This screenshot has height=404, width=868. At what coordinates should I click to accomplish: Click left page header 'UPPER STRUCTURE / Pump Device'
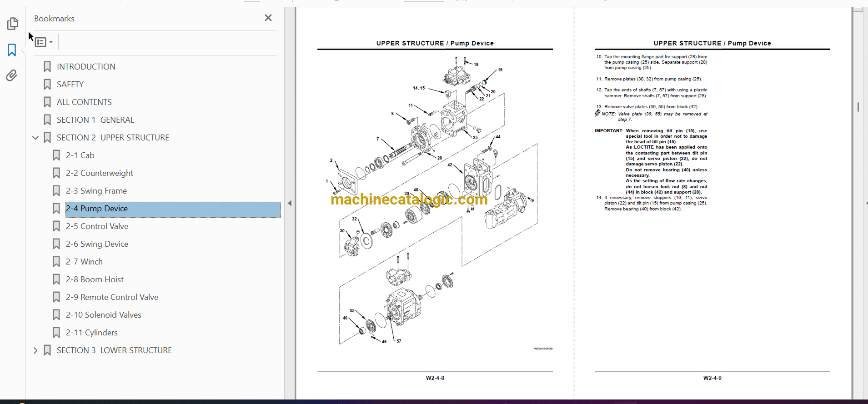[x=435, y=43]
